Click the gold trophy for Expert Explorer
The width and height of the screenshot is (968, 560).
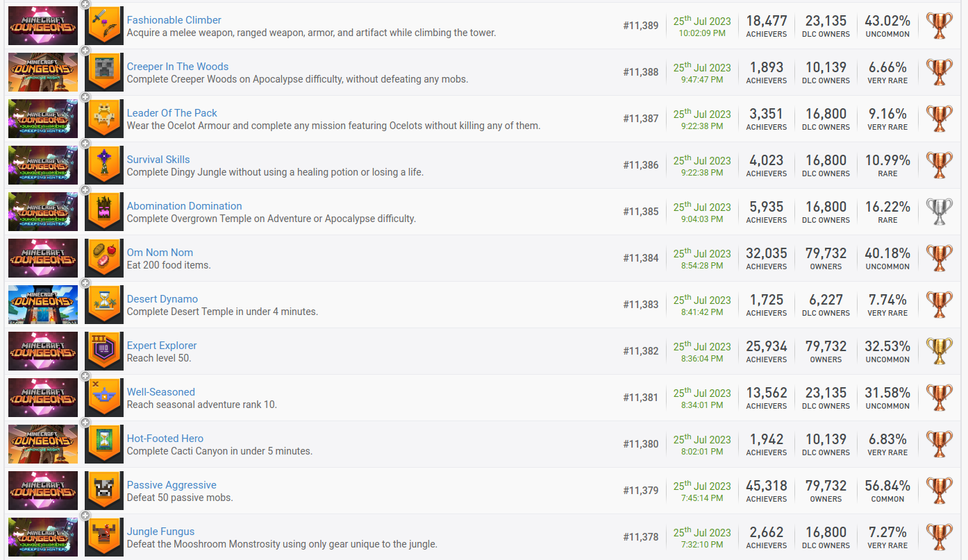click(x=940, y=351)
